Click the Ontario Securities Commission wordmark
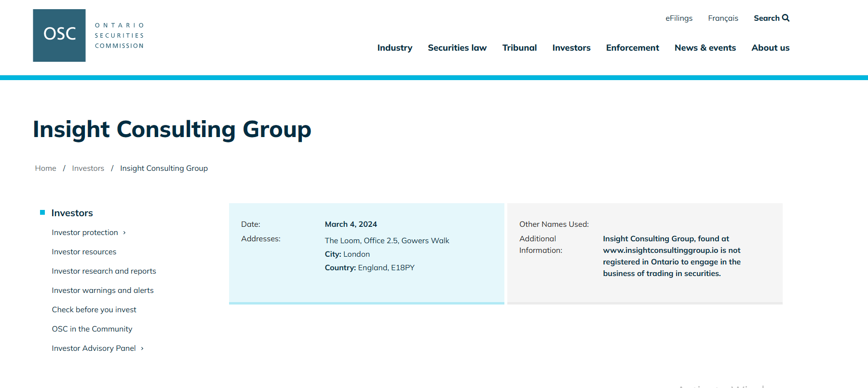The image size is (868, 388). [119, 36]
